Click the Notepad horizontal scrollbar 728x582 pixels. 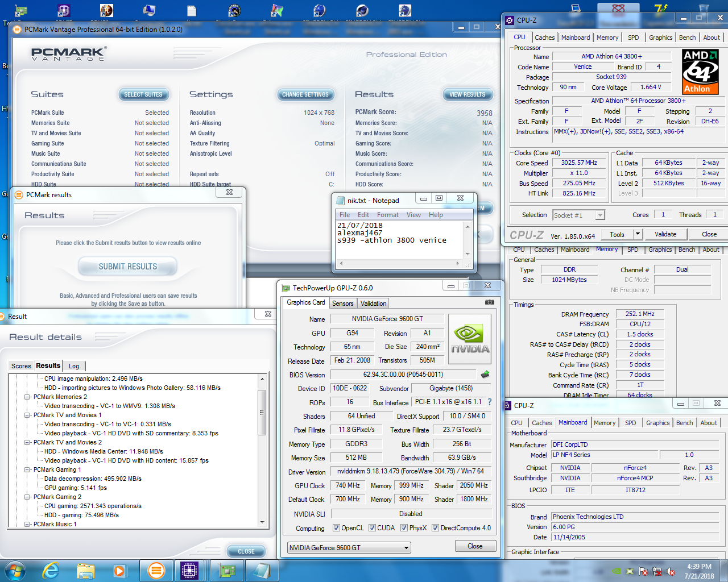coord(400,264)
